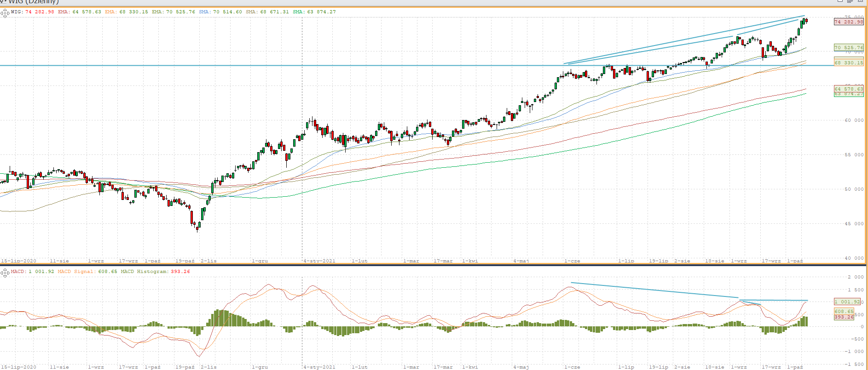
Task: Click the chart icon beside the WIG title
Action: pos(3,1)
